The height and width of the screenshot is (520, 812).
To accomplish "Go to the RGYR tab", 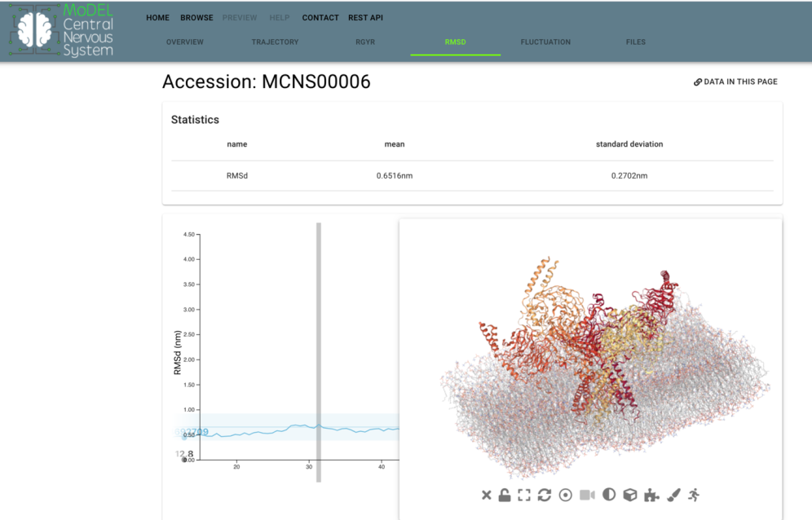I will [365, 42].
